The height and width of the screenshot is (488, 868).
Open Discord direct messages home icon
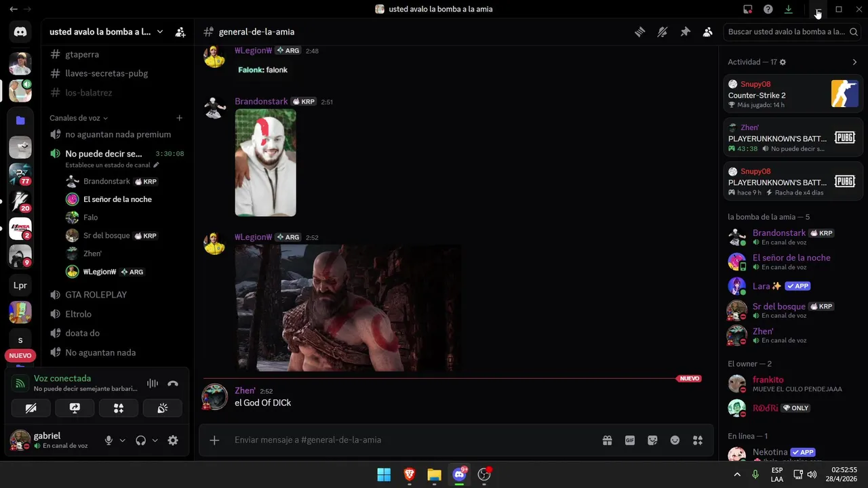pos(20,31)
